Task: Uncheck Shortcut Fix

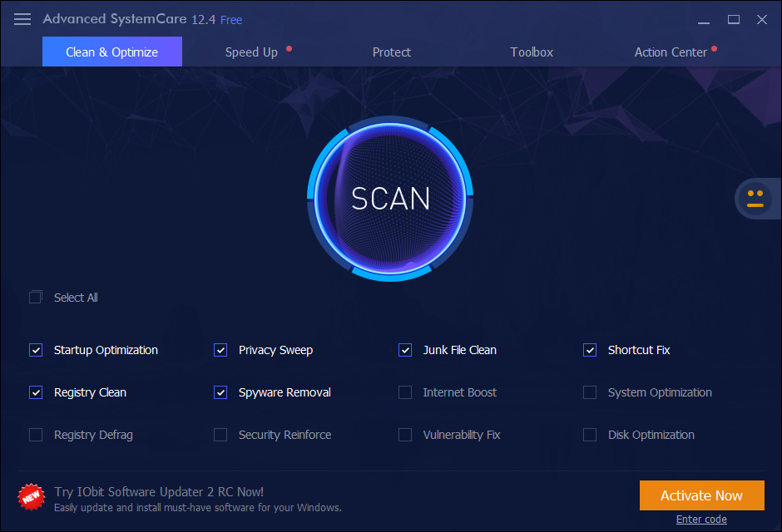Action: coord(590,350)
